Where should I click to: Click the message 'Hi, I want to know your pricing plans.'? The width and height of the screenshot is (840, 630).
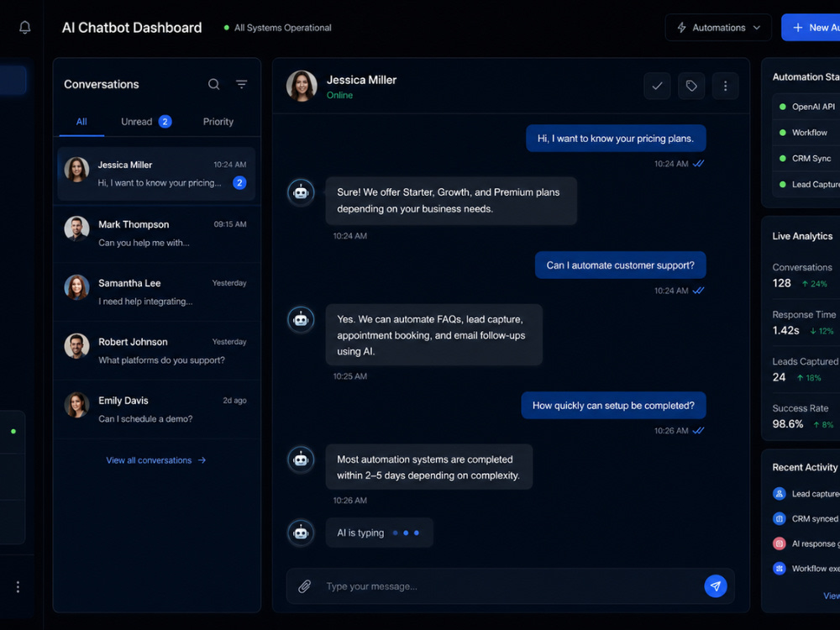point(616,139)
